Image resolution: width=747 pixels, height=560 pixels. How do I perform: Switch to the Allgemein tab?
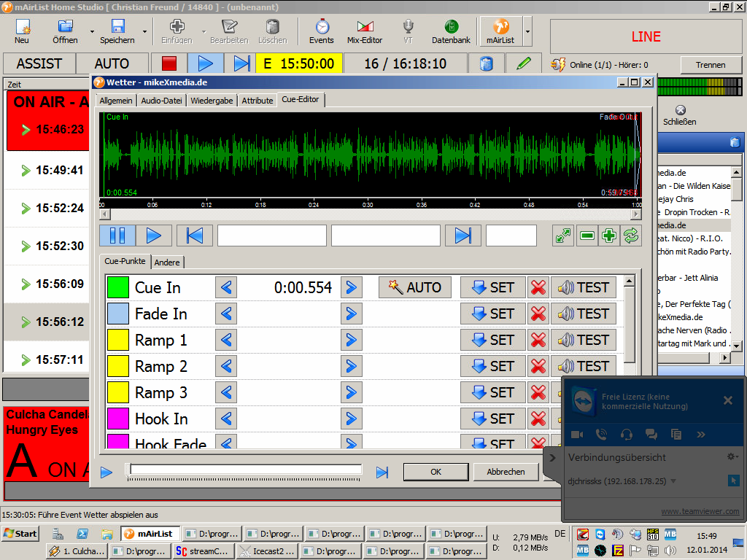click(x=116, y=101)
